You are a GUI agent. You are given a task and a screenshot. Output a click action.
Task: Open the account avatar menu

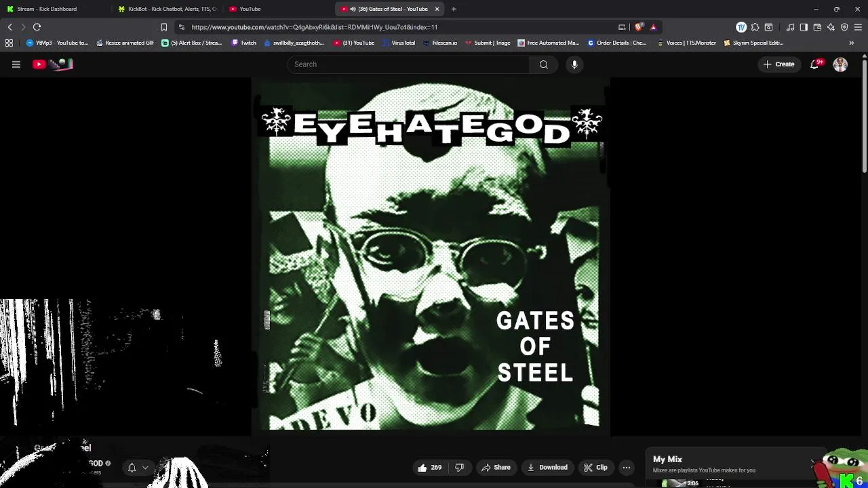840,64
